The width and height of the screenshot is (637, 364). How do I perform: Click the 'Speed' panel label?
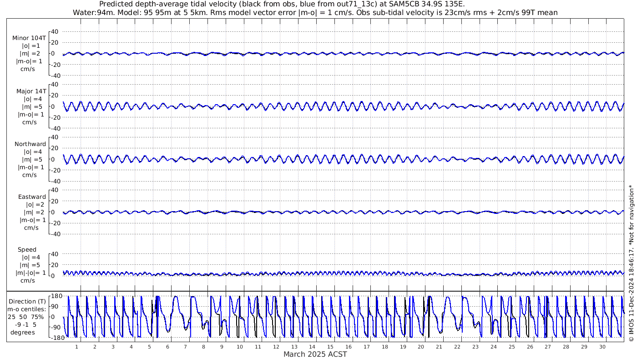pos(27,250)
